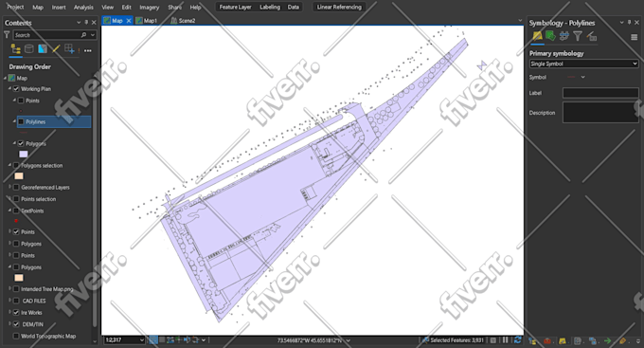Open the Linear Referencing ribbon tab
Screen dimensions: 644x348
point(339,7)
